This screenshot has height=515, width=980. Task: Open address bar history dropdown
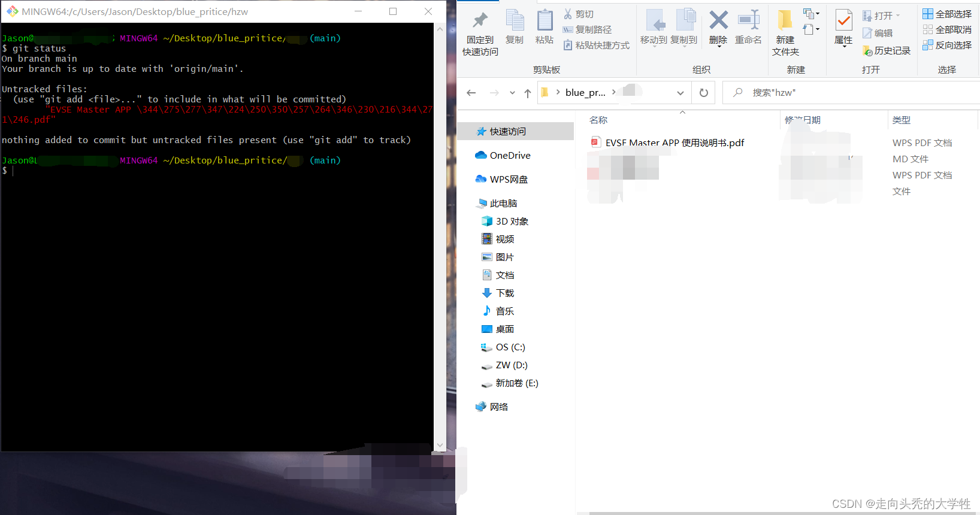pyautogui.click(x=680, y=93)
